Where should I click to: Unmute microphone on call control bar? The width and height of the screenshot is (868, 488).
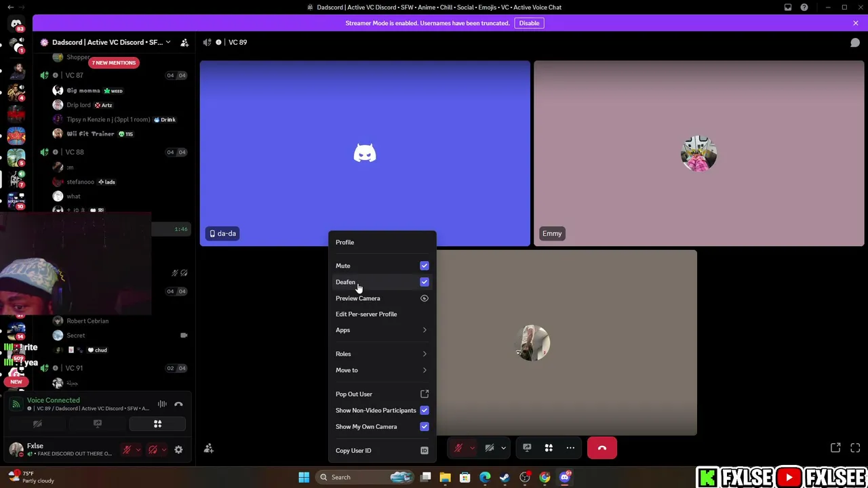[458, 448]
